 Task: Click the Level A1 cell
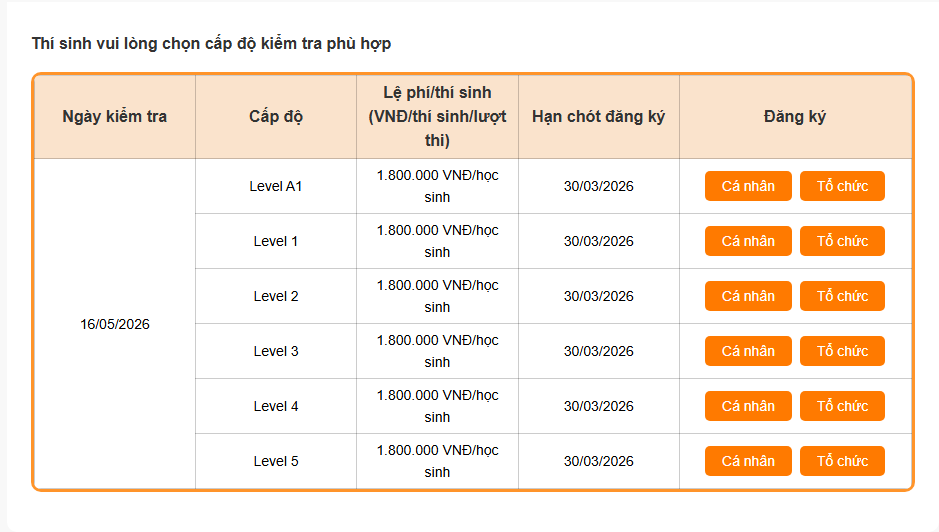276,186
